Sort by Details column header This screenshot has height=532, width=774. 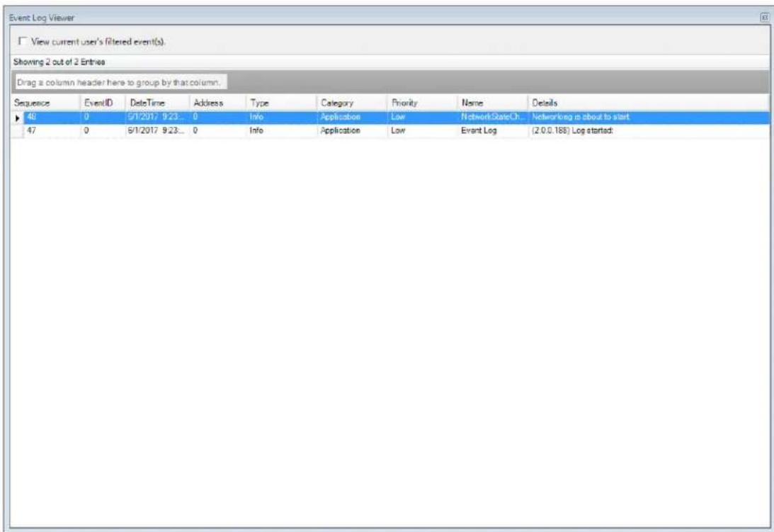point(649,103)
